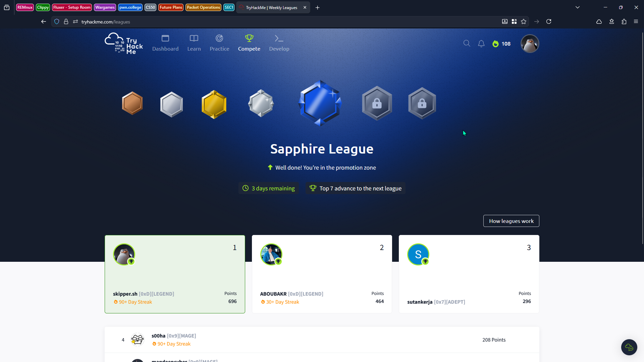The width and height of the screenshot is (644, 362).
Task: Select the Gold league hexagon badge
Action: pos(214,104)
